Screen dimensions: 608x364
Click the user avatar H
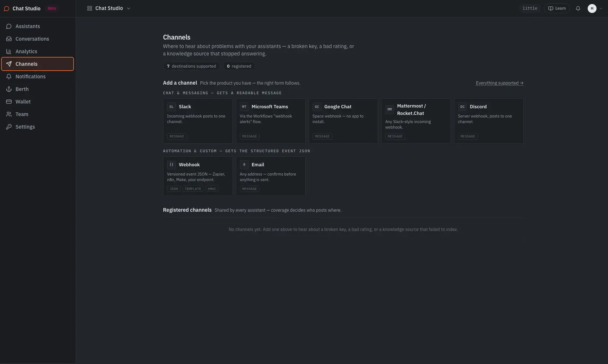(x=592, y=8)
